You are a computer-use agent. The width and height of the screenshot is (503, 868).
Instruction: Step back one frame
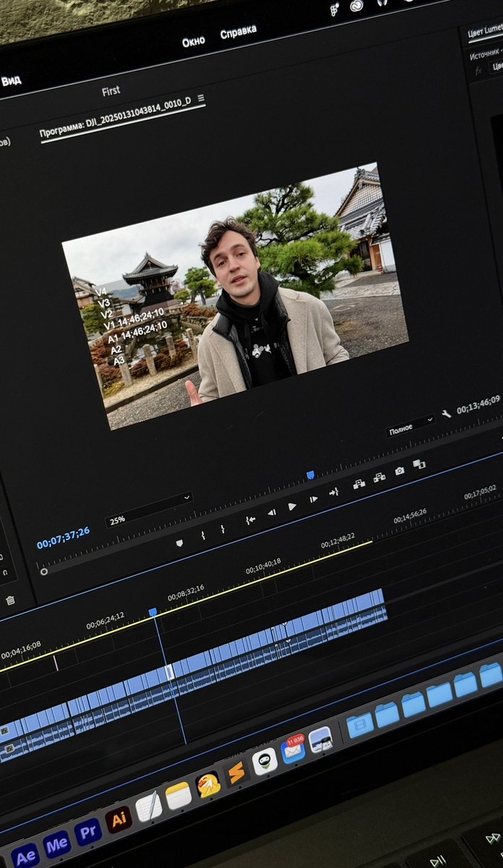point(272,512)
